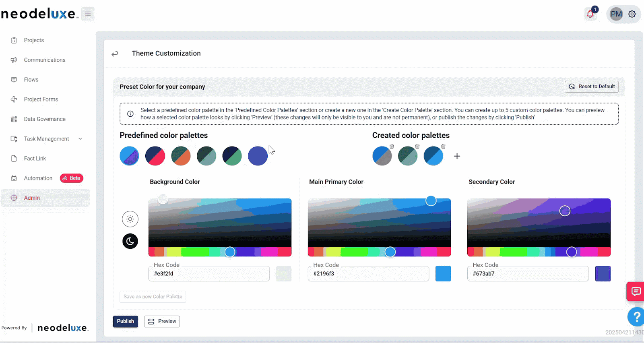Open the chat support widget
Viewport: 644px width, 343px height.
coord(636,291)
